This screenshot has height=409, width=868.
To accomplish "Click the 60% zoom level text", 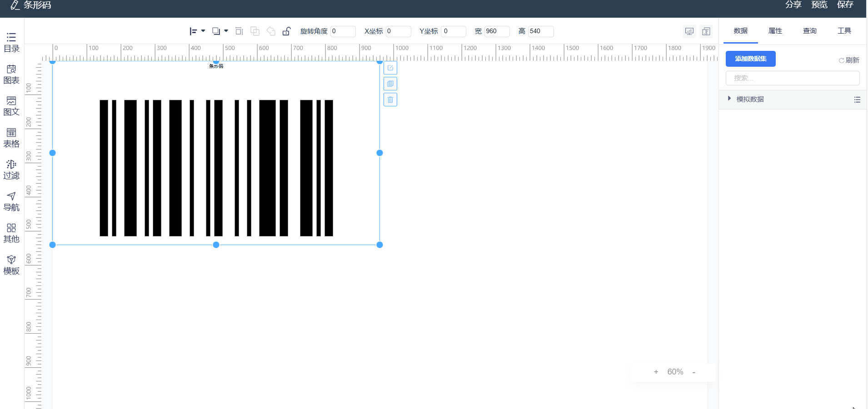I will click(675, 372).
